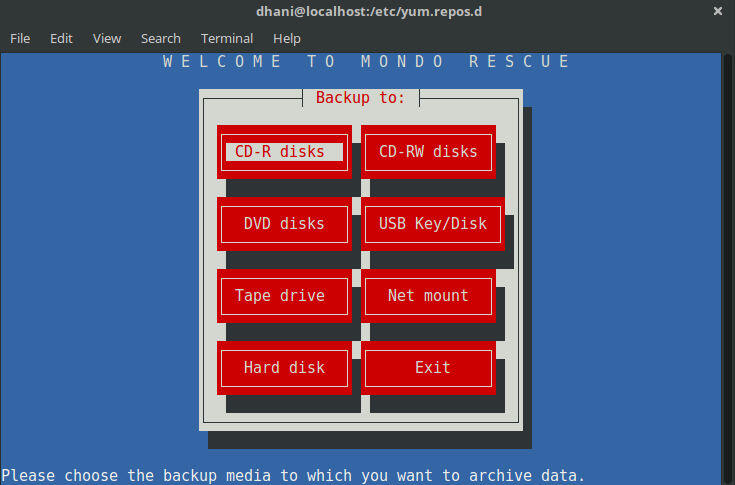The image size is (735, 485).
Task: Open the Terminal menu
Action: tap(227, 38)
